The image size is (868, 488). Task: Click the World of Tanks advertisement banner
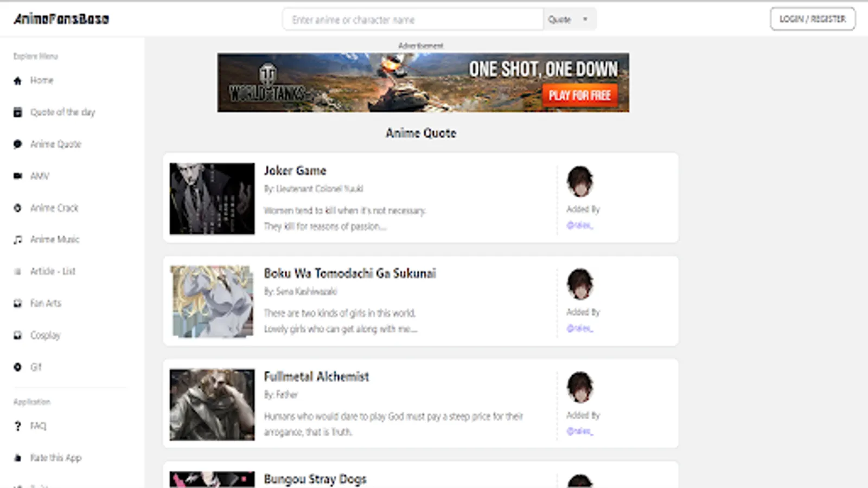click(423, 82)
